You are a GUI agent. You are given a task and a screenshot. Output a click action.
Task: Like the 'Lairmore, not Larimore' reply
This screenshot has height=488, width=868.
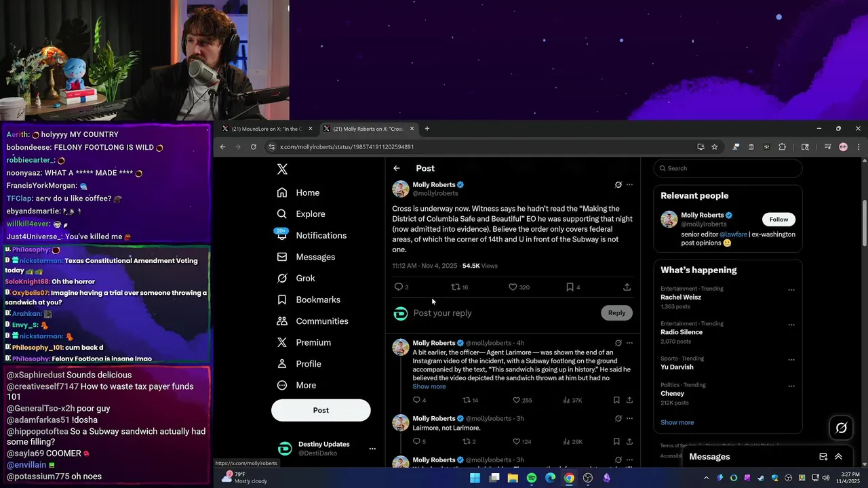click(517, 441)
